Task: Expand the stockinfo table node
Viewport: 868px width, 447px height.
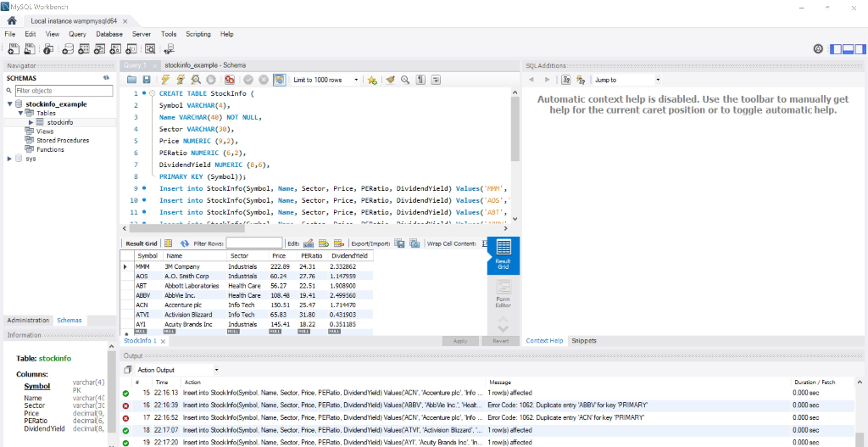Action: (x=31, y=122)
